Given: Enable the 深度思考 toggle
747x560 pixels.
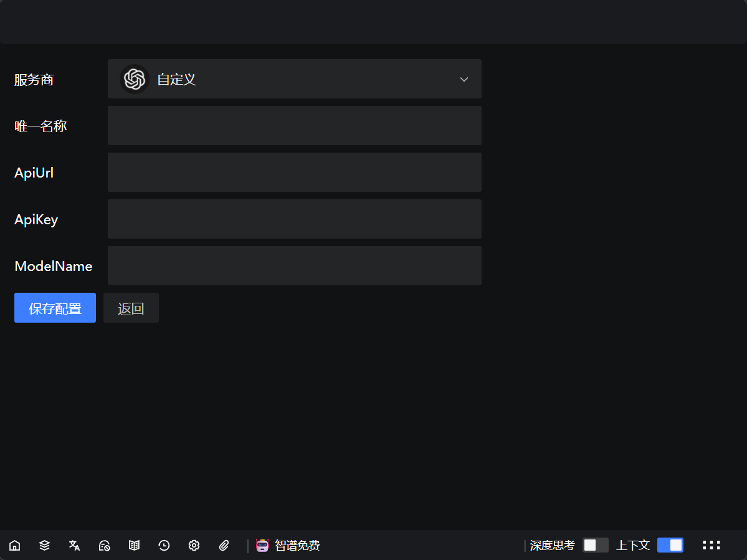Looking at the screenshot, I should [595, 546].
